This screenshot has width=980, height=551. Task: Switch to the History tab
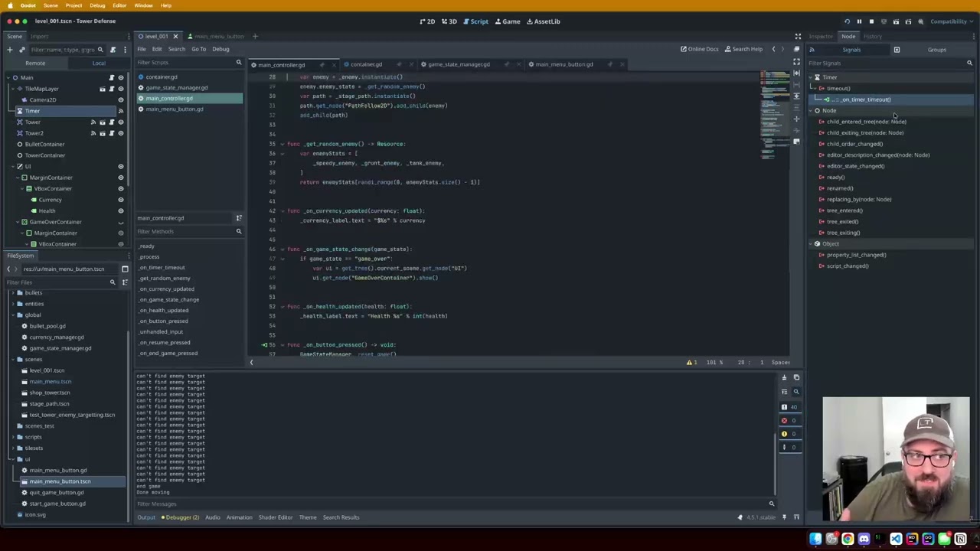click(872, 36)
